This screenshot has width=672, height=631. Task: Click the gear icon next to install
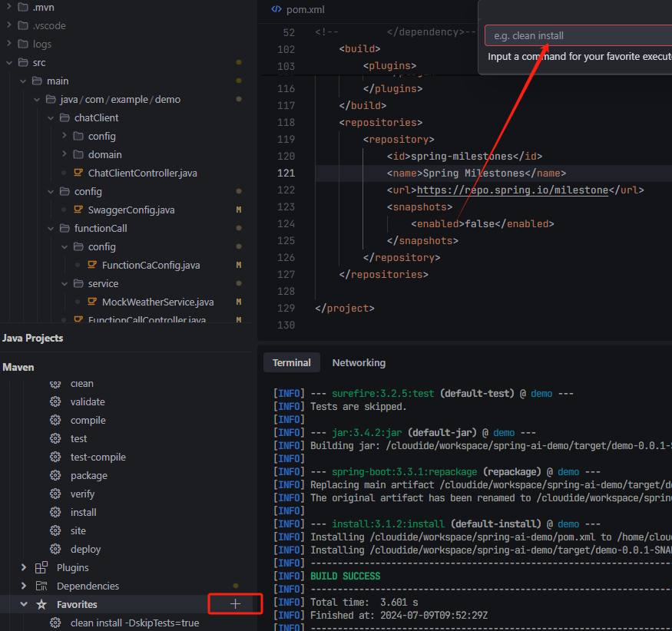point(55,512)
